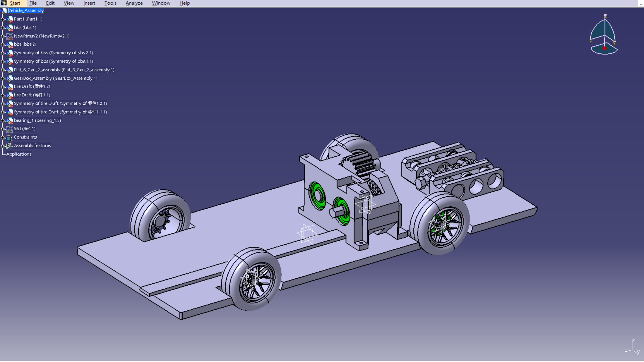Select the Applications node in the tree
Viewport: 644px width, 362px height.
19,154
